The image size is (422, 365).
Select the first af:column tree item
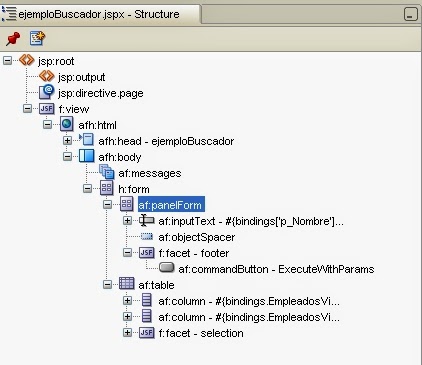pyautogui.click(x=249, y=301)
